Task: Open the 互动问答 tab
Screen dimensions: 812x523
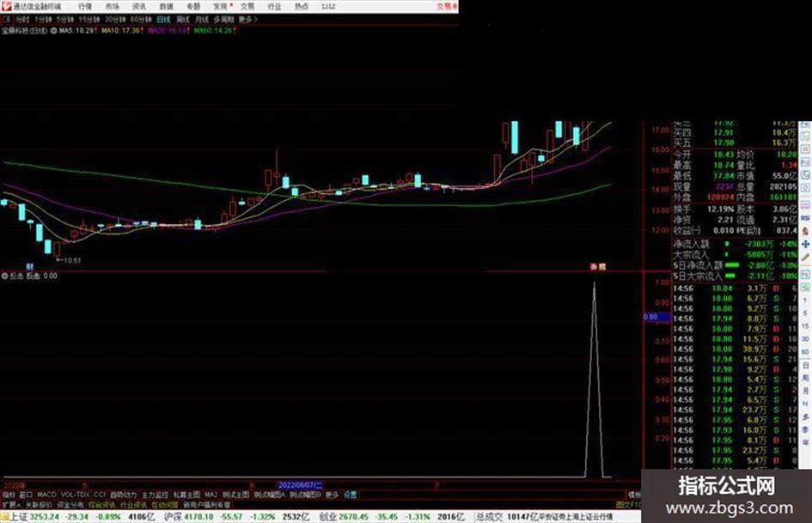Action: [x=165, y=504]
